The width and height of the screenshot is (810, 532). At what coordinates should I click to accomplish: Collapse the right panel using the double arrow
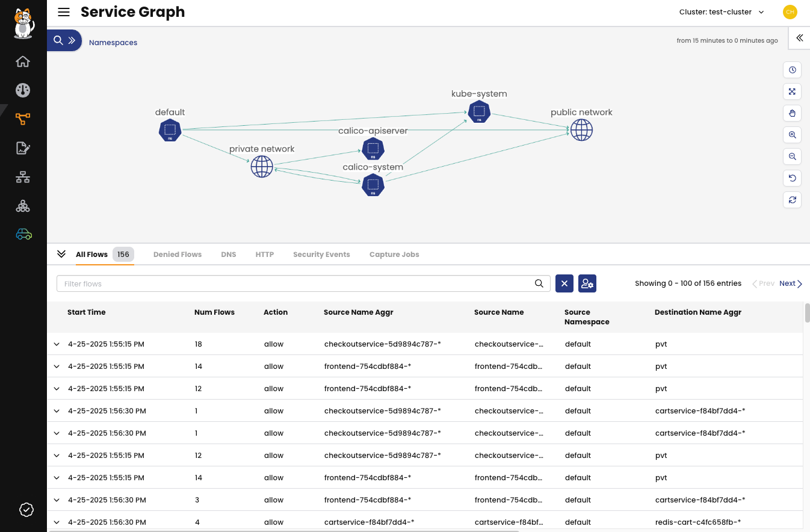coord(799,38)
